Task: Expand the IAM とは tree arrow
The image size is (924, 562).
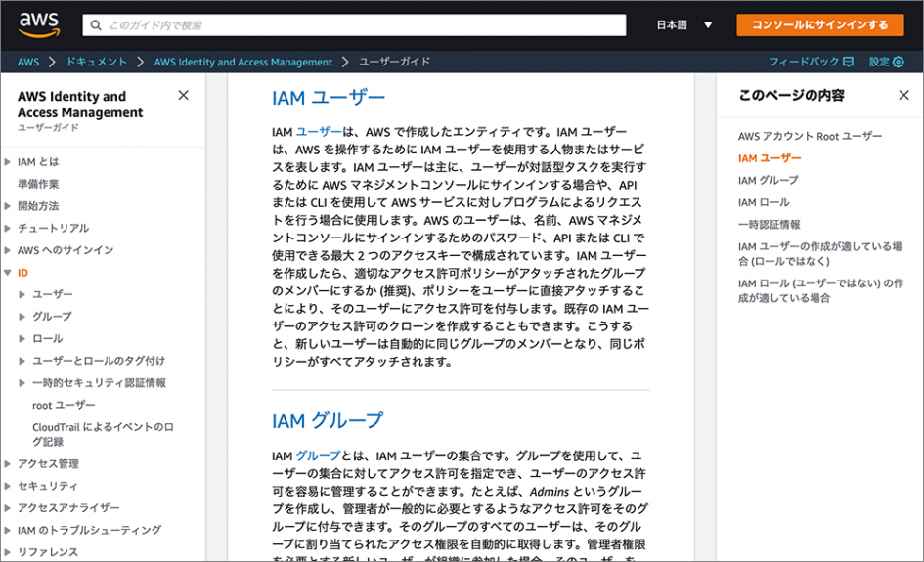Action: (8, 162)
